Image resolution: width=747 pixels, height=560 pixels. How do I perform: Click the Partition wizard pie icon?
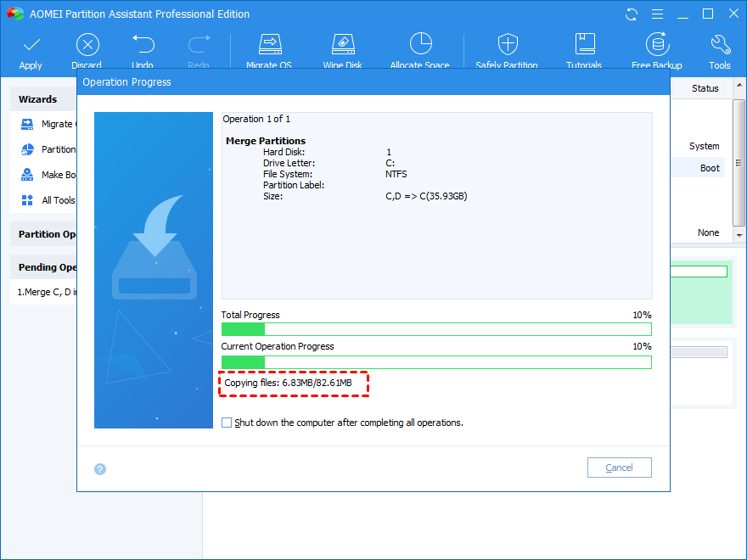click(x=27, y=149)
